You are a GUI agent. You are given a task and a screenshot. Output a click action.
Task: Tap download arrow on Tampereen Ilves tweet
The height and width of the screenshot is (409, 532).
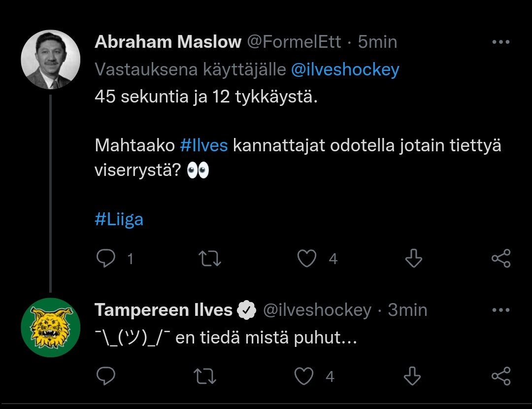[412, 376]
